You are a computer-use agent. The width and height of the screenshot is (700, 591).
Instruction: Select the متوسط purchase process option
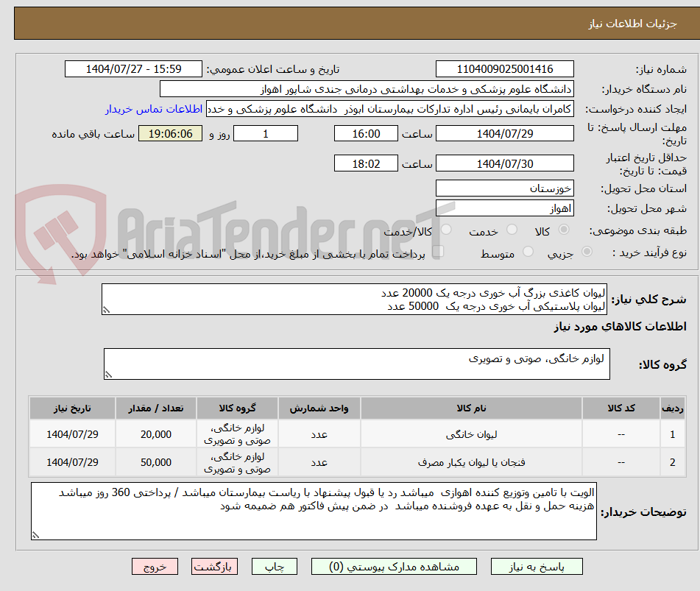527,251
